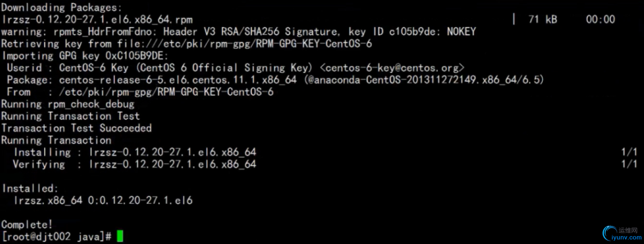Click the "Running Transaction Test" line
Image resolution: width=644 pixels, height=244 pixels.
pyautogui.click(x=70, y=116)
